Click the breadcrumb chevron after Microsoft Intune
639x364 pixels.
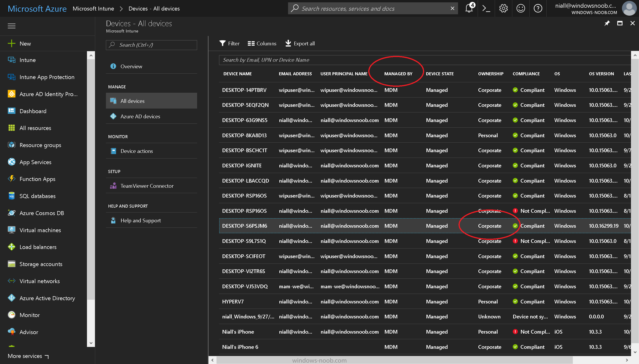point(121,9)
